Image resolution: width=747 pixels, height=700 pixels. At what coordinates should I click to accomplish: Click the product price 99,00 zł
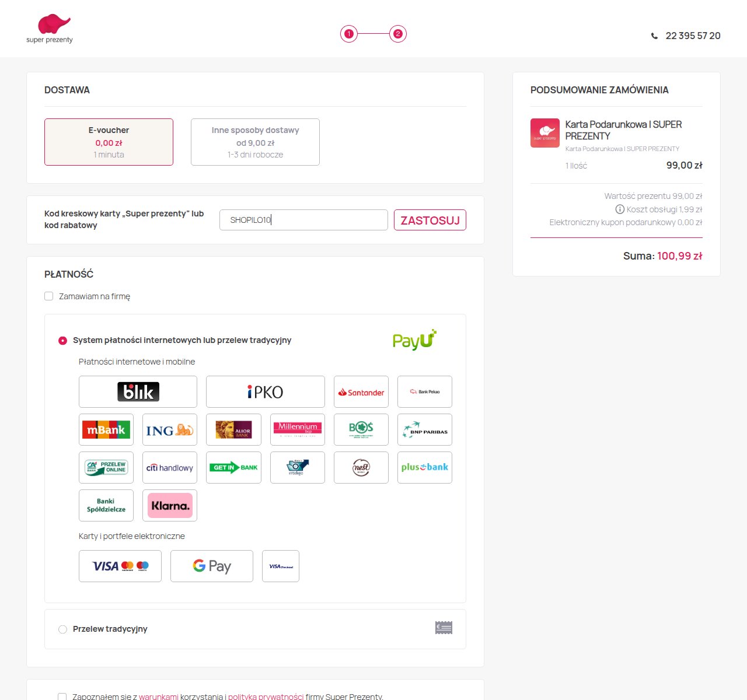pyautogui.click(x=684, y=166)
